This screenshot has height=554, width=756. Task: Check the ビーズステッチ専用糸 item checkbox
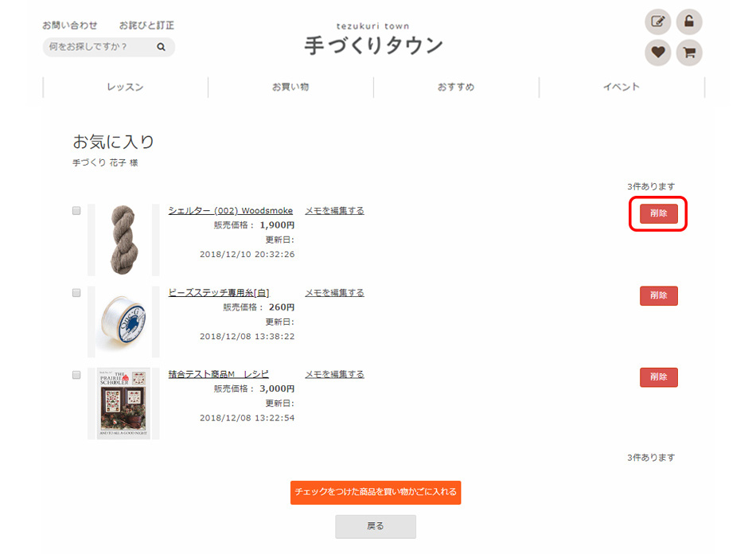point(76,293)
